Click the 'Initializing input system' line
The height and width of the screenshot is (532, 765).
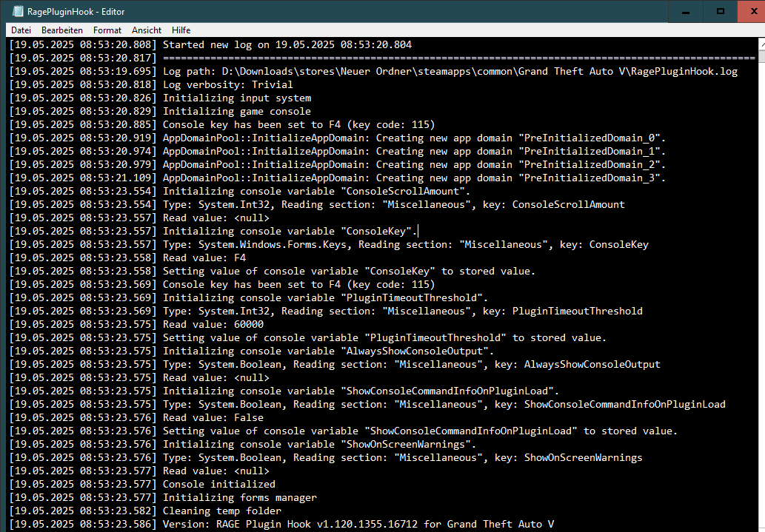[161, 98]
